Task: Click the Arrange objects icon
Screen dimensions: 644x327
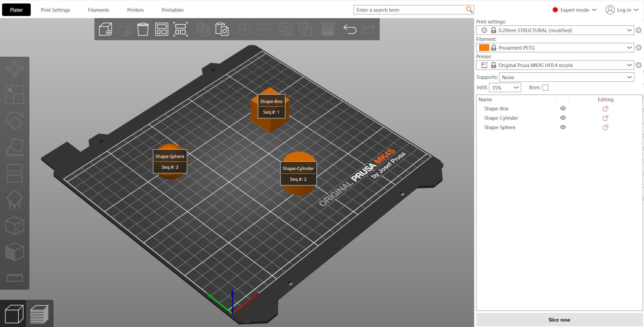Action: (x=162, y=29)
